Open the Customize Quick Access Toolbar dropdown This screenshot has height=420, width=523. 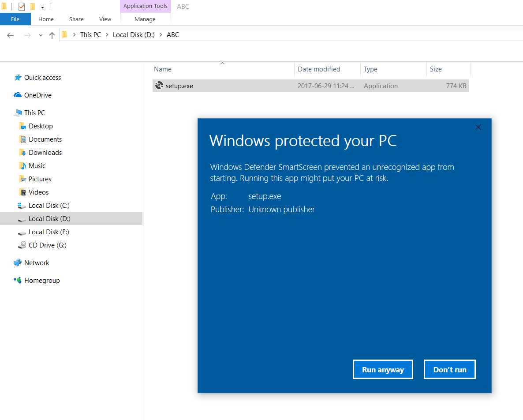pyautogui.click(x=42, y=7)
